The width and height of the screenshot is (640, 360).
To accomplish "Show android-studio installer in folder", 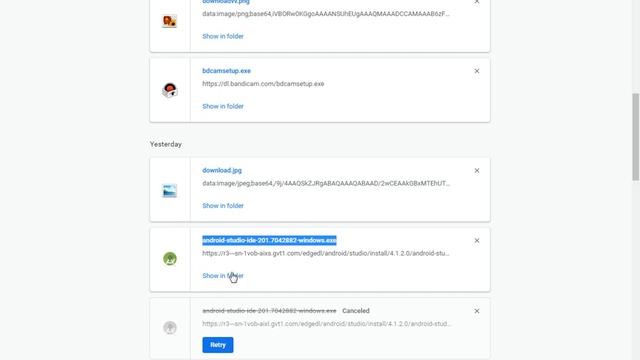I will (223, 276).
